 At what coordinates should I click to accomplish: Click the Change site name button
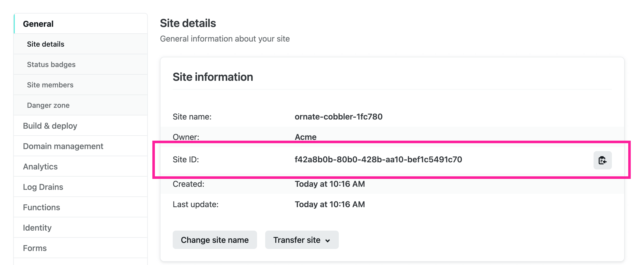[x=214, y=240]
